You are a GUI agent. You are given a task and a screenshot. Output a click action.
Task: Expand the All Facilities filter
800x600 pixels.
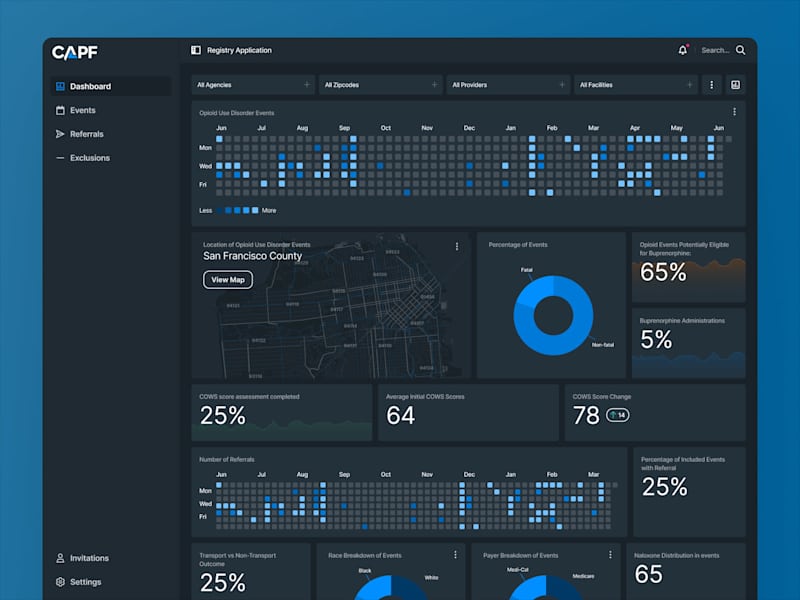click(x=636, y=85)
